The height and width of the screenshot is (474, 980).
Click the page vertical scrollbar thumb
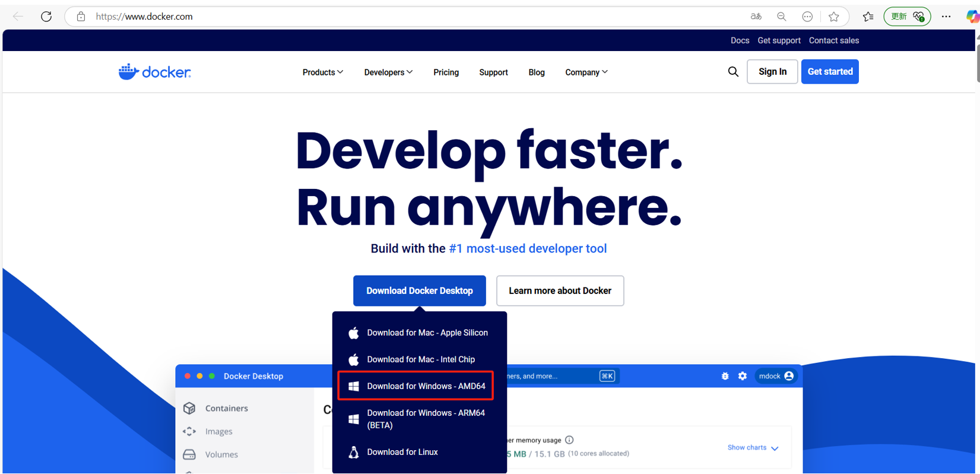pos(978,62)
